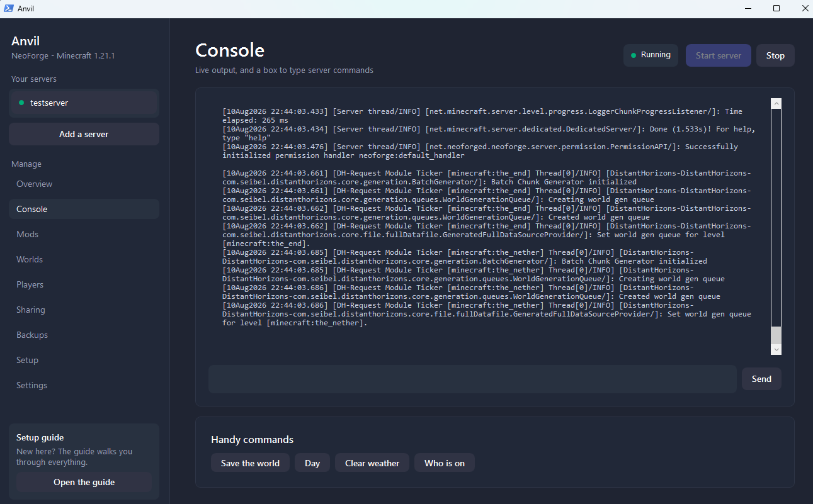
Task: Stop the running server
Action: click(775, 55)
